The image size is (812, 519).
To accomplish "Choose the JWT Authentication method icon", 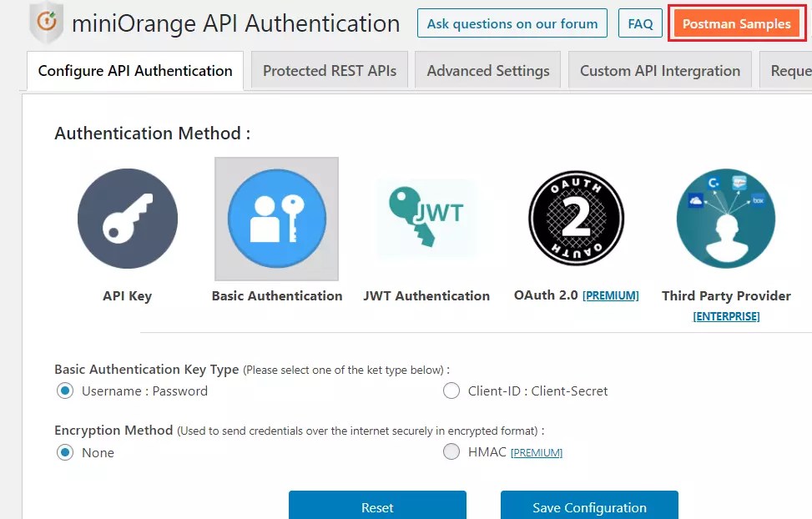I will 426,218.
